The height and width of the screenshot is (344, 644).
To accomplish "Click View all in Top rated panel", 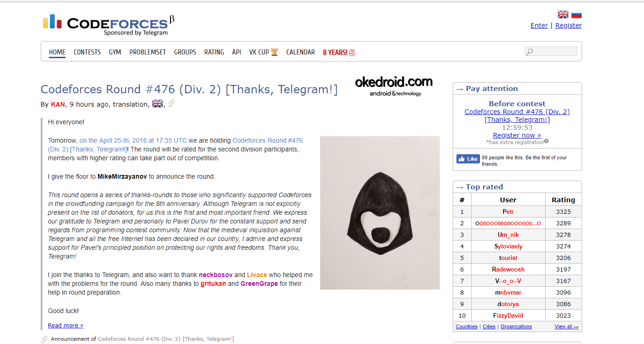I will pyautogui.click(x=566, y=326).
